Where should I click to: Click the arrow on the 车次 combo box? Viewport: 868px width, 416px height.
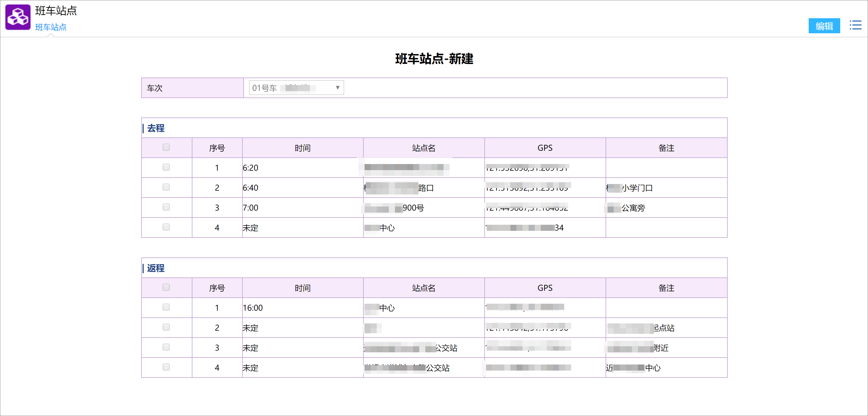pos(337,88)
